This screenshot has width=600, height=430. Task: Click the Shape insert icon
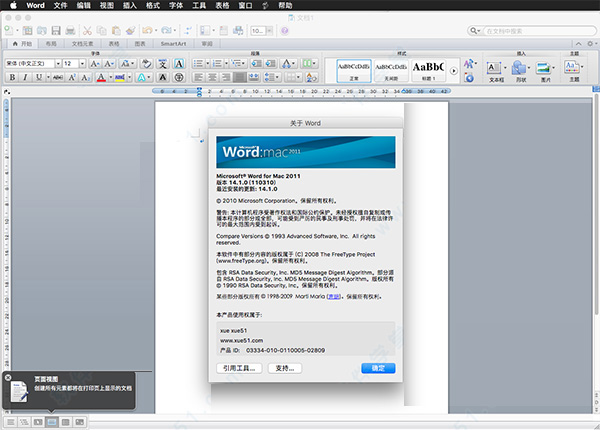coord(519,68)
